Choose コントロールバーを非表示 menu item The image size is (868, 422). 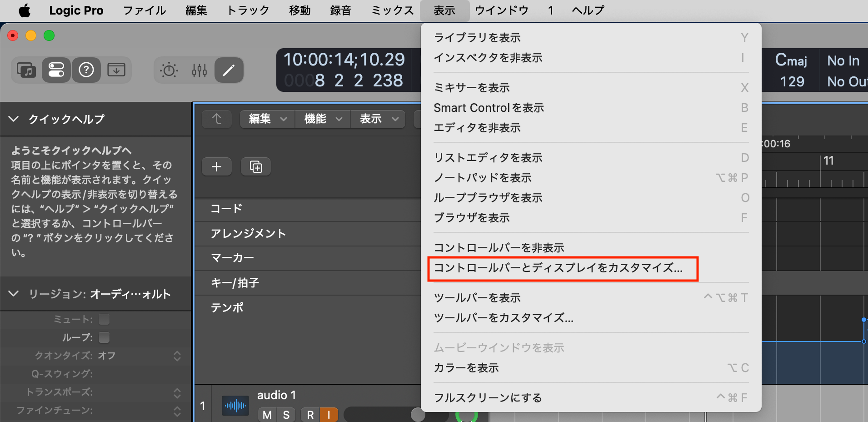(x=591, y=248)
